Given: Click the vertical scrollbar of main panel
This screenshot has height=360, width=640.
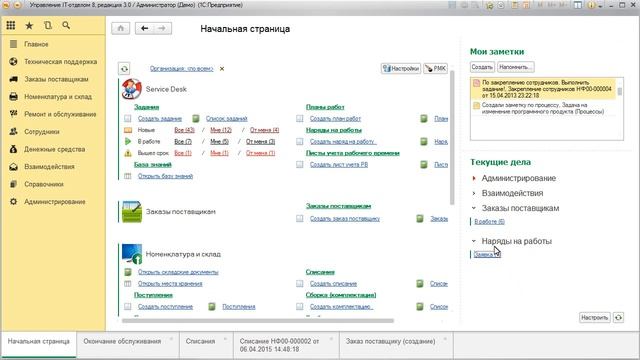Looking at the screenshot, I should 452,139.
